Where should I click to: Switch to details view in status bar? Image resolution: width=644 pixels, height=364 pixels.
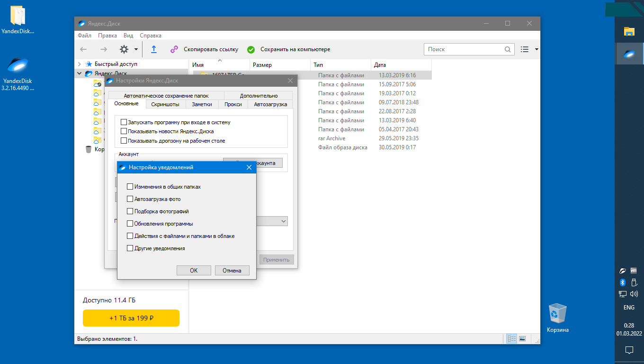[511, 338]
